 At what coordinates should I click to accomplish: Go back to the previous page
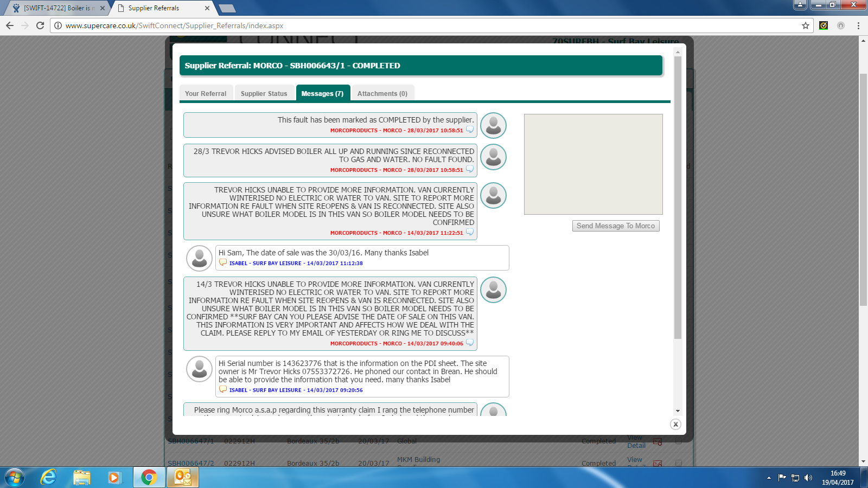(x=10, y=25)
